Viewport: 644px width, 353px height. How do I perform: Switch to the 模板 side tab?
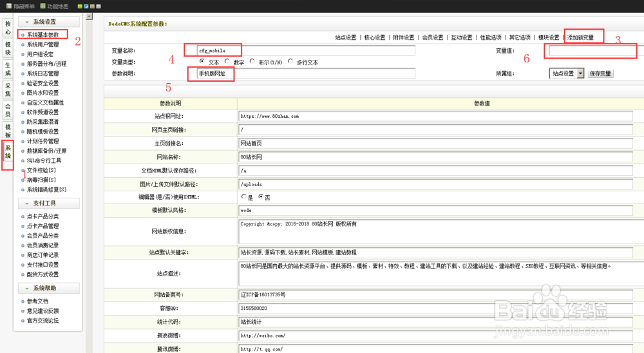8,131
